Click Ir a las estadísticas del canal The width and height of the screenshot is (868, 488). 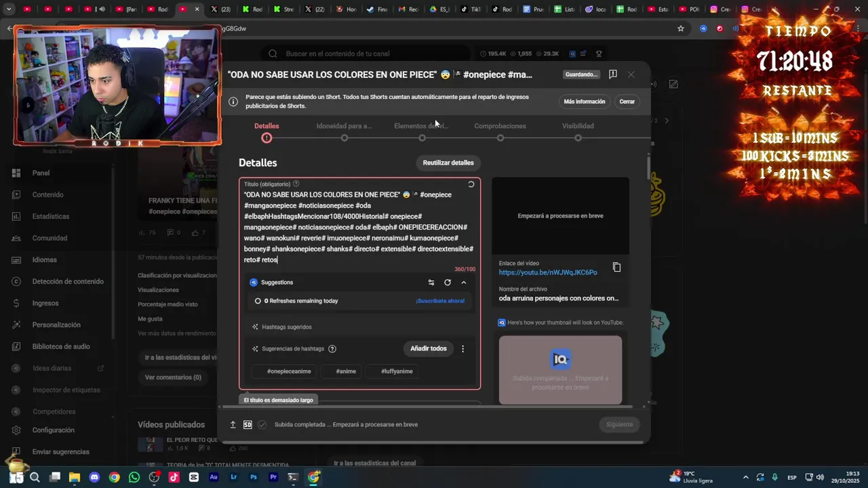(x=374, y=463)
